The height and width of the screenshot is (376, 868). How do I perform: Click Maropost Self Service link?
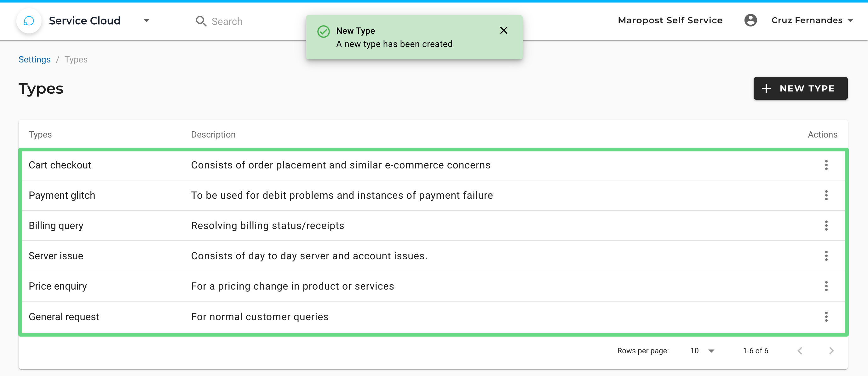670,20
